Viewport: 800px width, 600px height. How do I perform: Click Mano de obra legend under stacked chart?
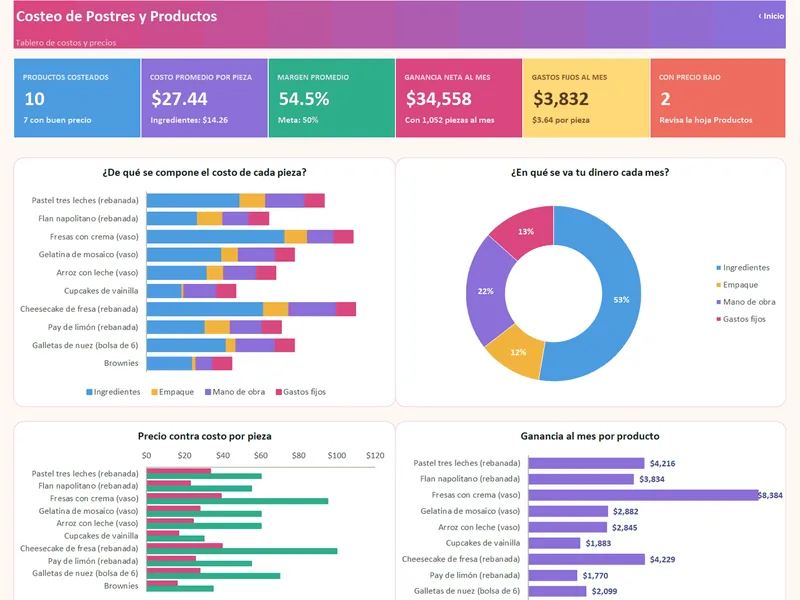[x=235, y=392]
